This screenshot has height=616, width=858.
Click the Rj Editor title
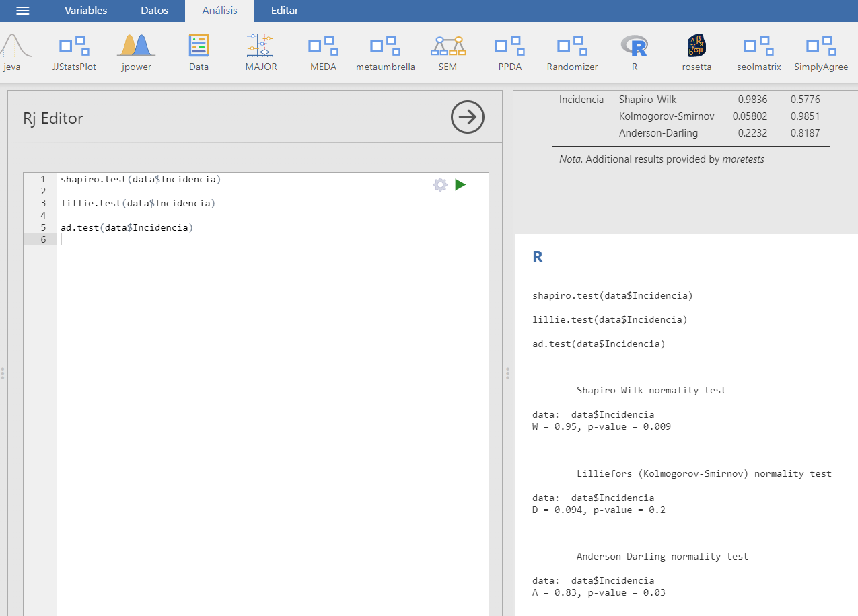(x=53, y=118)
